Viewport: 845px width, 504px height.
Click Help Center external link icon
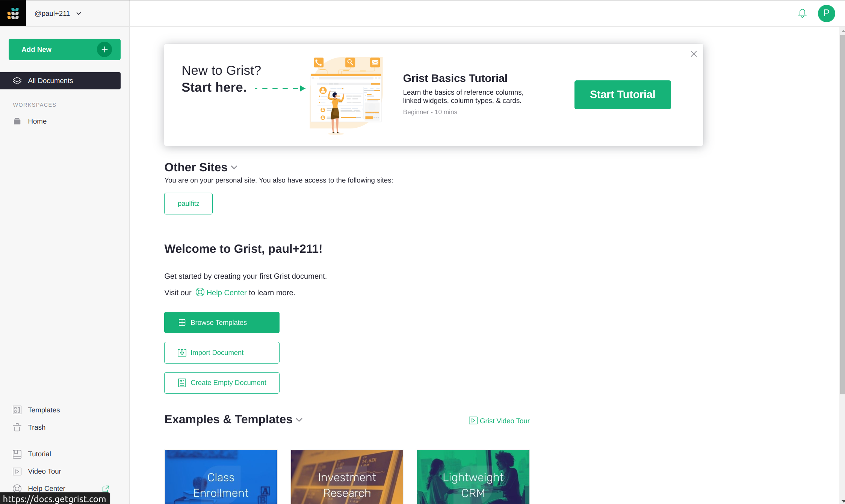pos(106,489)
